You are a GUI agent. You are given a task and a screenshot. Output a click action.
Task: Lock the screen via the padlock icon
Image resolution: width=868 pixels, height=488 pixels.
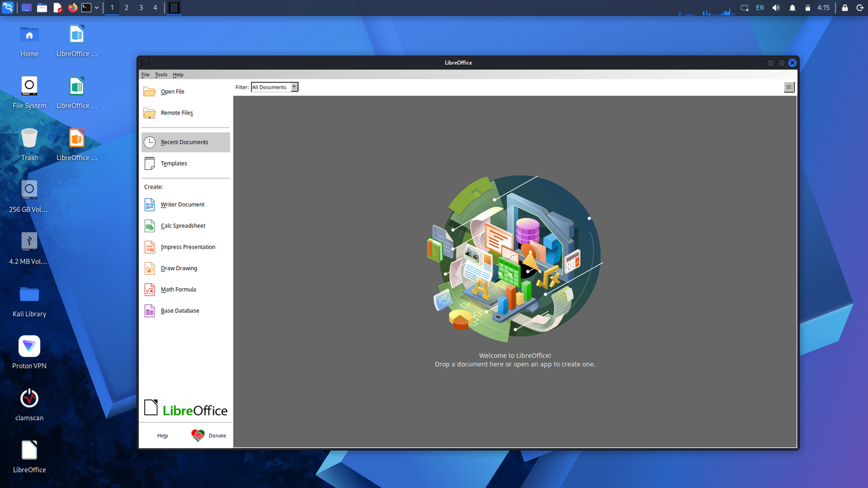[845, 8]
